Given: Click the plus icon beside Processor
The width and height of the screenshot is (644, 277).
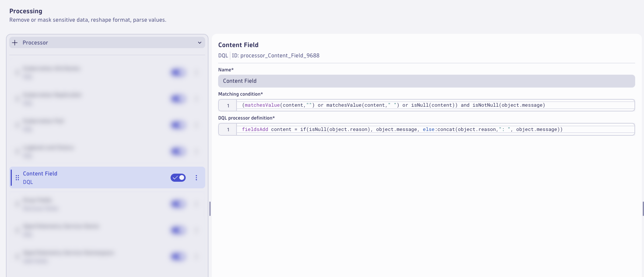Looking at the screenshot, I should 15,43.
